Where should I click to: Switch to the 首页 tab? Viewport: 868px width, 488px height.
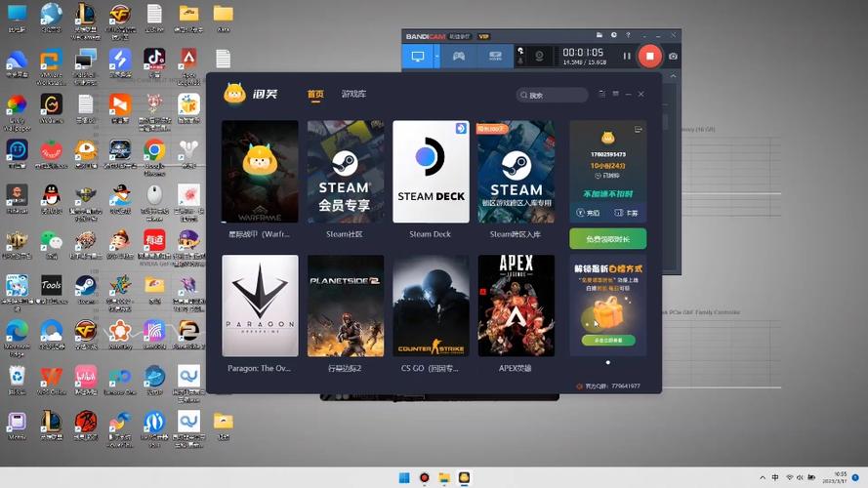tap(315, 94)
